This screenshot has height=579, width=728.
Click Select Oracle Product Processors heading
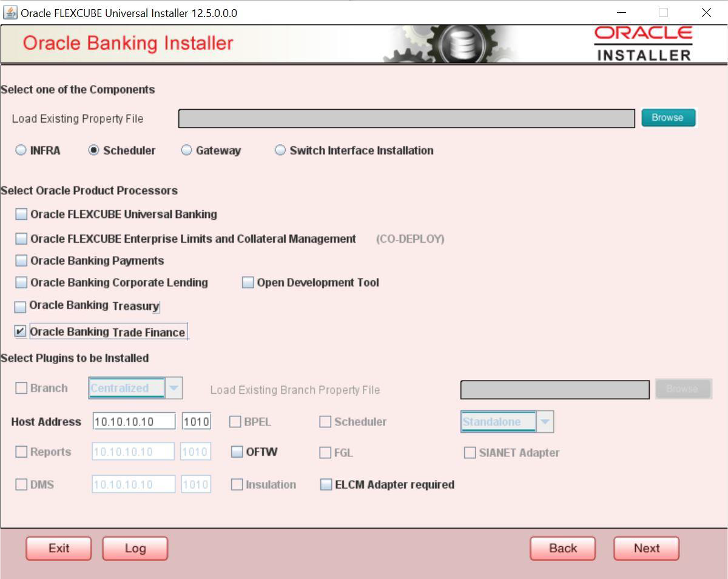point(89,191)
